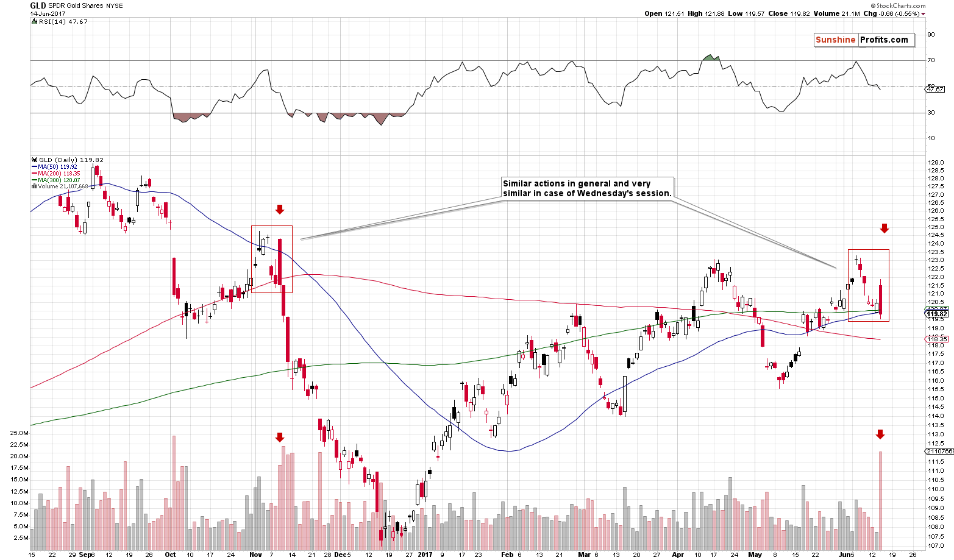Click the candlestick icon beside GLD (Daily) legend
Screen dimensions: 954x560
pyautogui.click(x=34, y=160)
